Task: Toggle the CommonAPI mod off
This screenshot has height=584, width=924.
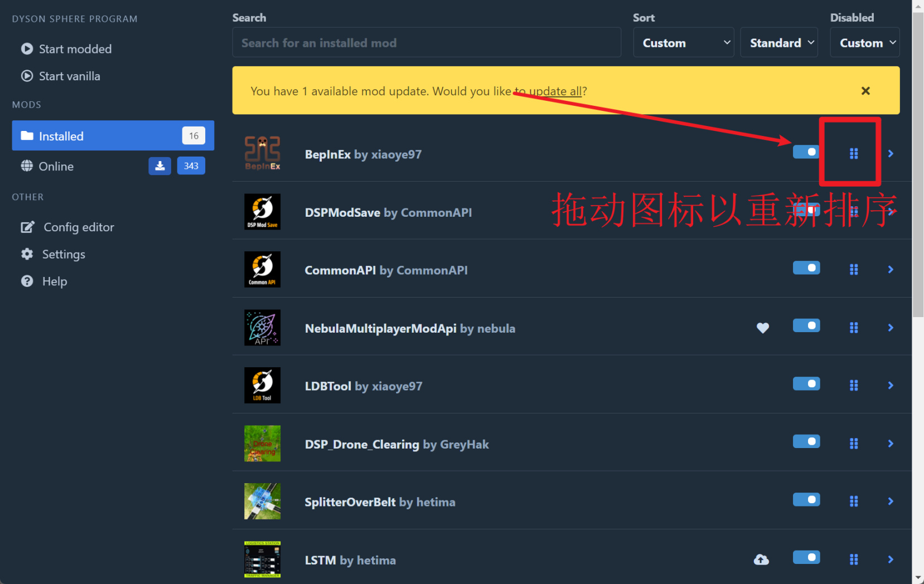Action: 806,268
